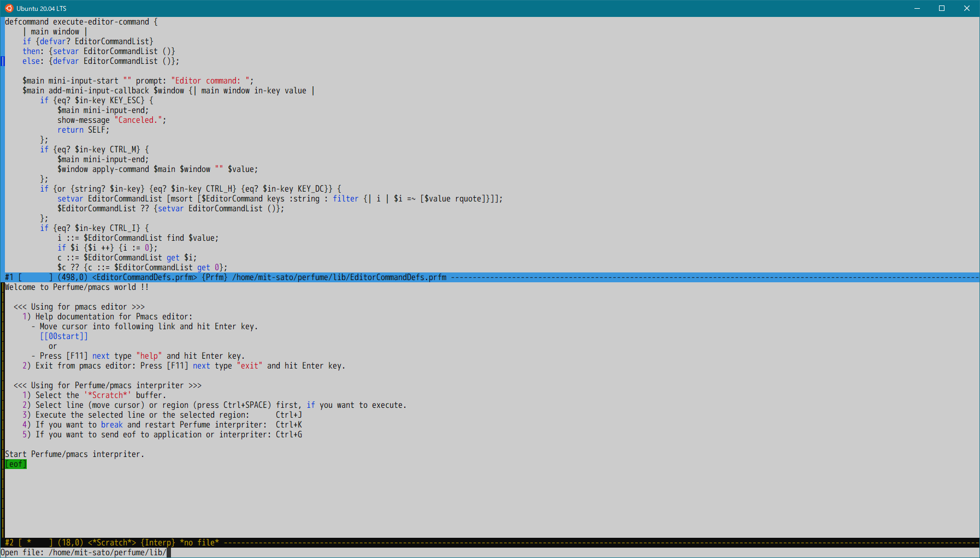Click 'if {defvar? EditorCommandList}' line
The width and height of the screenshot is (980, 558).
tap(88, 41)
